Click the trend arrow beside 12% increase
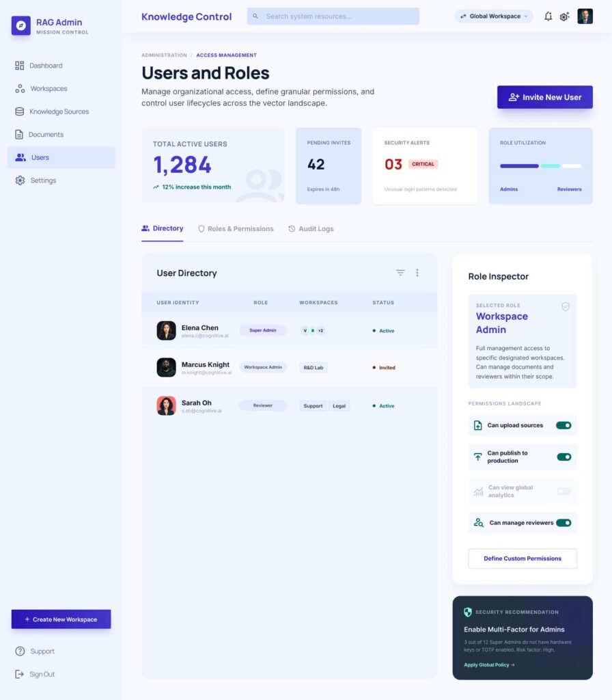The height and width of the screenshot is (700, 612). 156,187
